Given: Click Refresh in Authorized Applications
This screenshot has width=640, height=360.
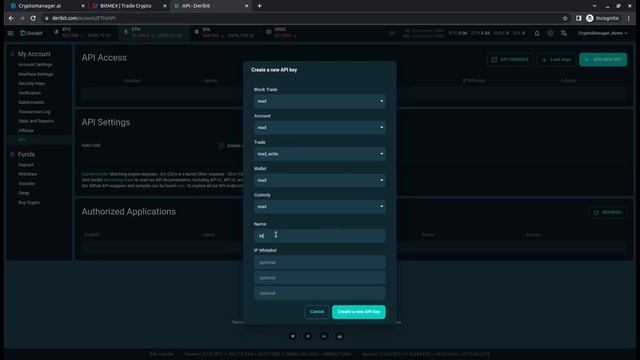Looking at the screenshot, I should tap(608, 213).
